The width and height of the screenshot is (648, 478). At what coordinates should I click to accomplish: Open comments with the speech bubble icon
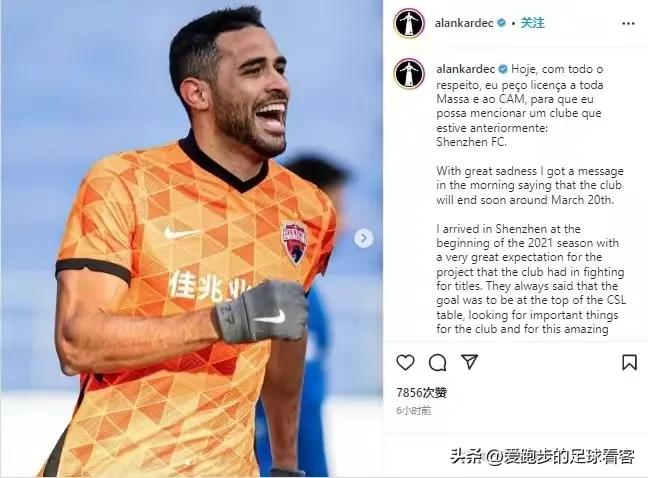pos(437,363)
